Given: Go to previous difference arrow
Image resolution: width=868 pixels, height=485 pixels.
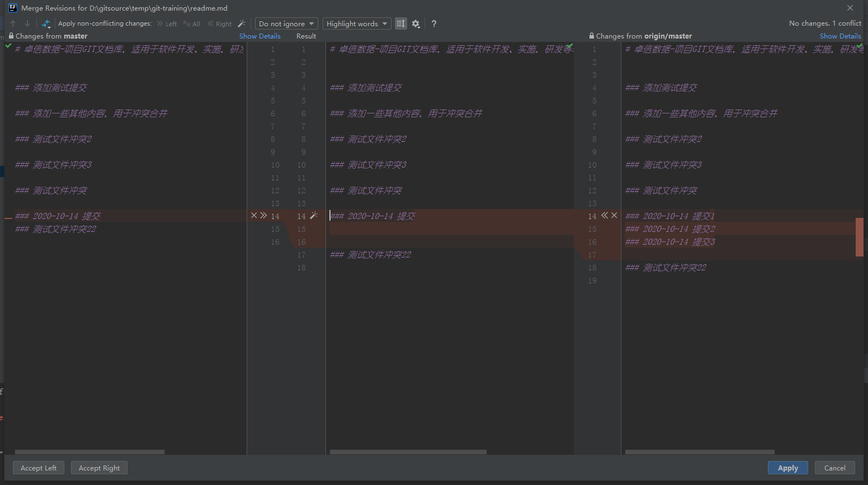Looking at the screenshot, I should pos(13,23).
